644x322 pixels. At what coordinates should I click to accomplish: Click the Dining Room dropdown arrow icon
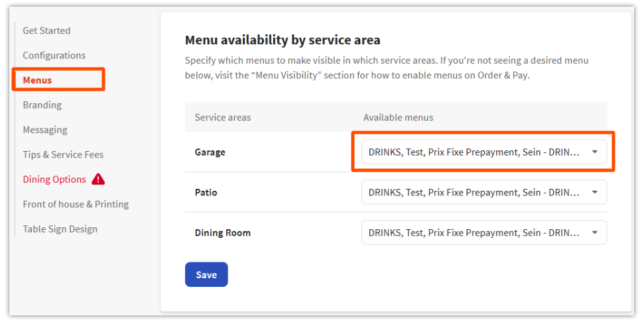pos(594,233)
